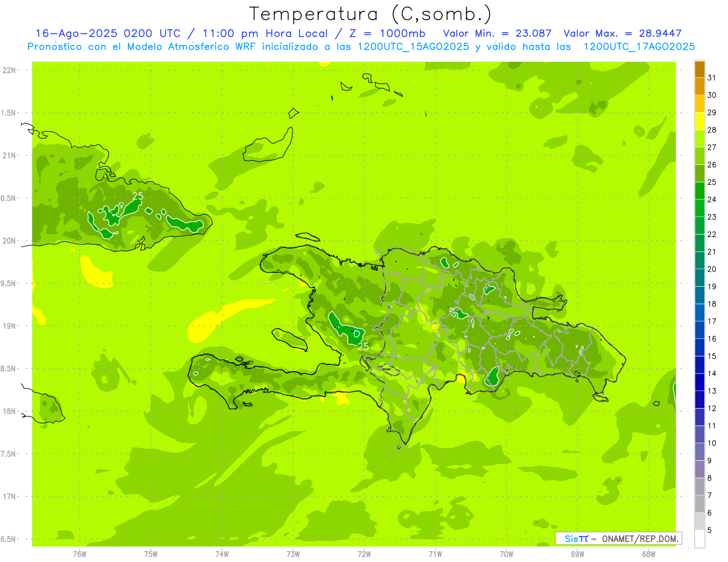Click the legend value "27"
The height and width of the screenshot is (562, 728).
pyautogui.click(x=712, y=147)
